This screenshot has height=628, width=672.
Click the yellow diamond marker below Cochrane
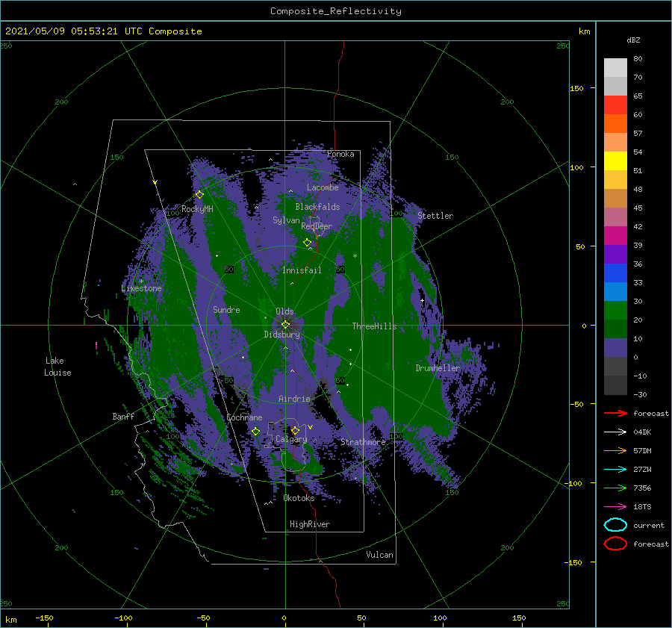256,432
